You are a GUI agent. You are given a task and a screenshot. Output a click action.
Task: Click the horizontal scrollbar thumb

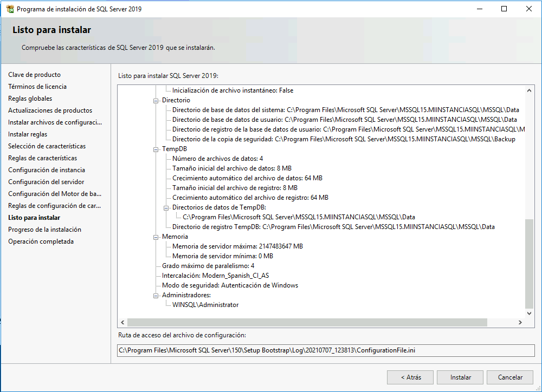point(307,322)
